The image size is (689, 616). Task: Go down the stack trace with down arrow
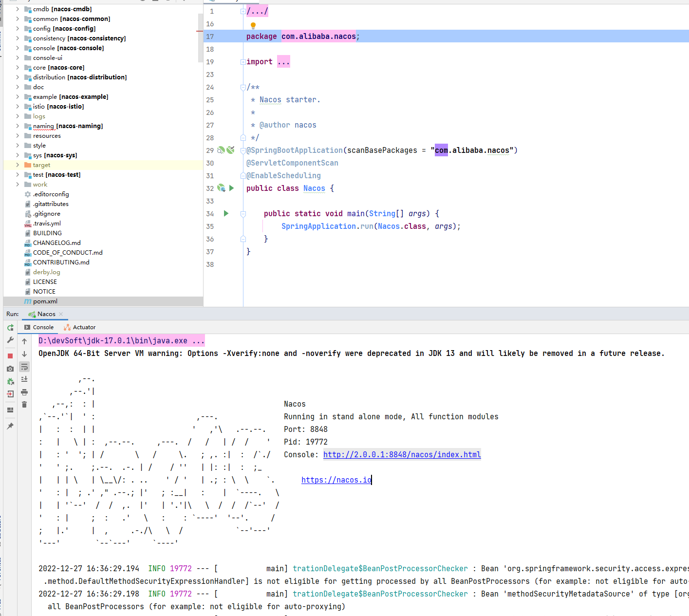pos(24,354)
